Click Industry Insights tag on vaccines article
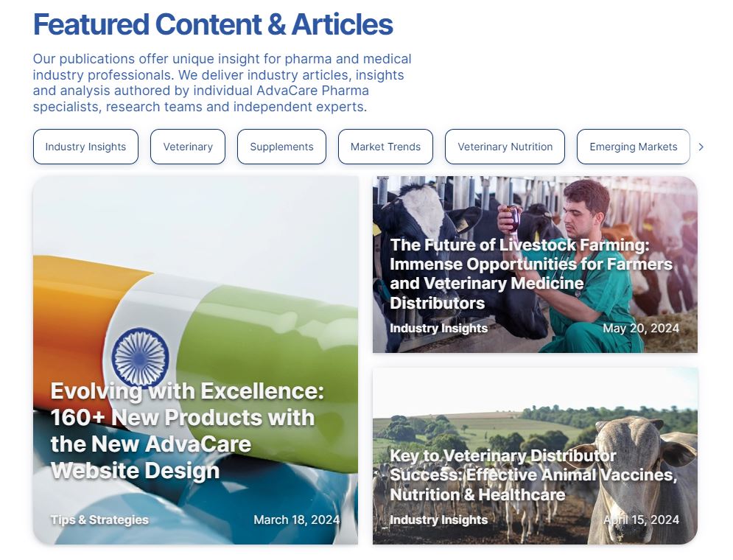Viewport: 733px width, 560px height. 438,519
